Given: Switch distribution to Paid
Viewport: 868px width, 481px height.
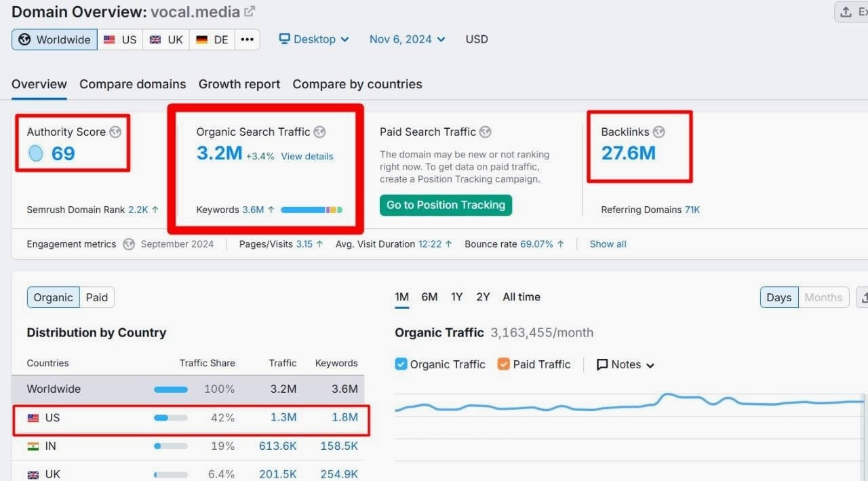Looking at the screenshot, I should pos(97,297).
